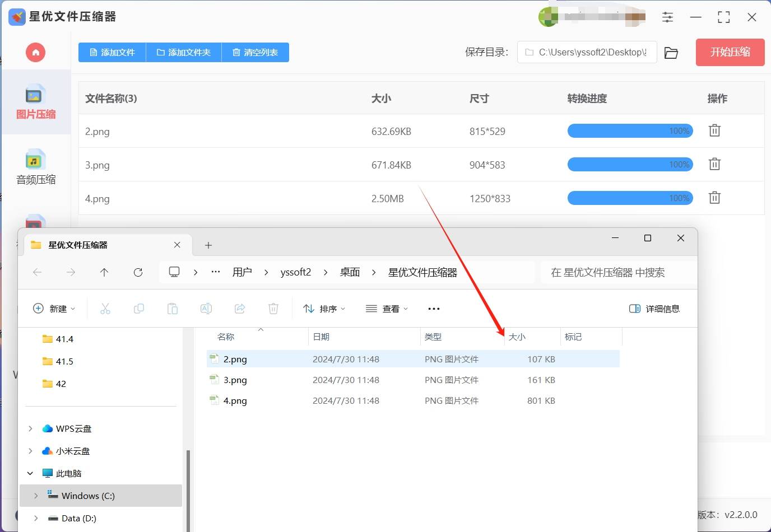Click the 星优文件压缩器 breadcrumb segment
Image resolution: width=771 pixels, height=532 pixels.
(x=422, y=272)
